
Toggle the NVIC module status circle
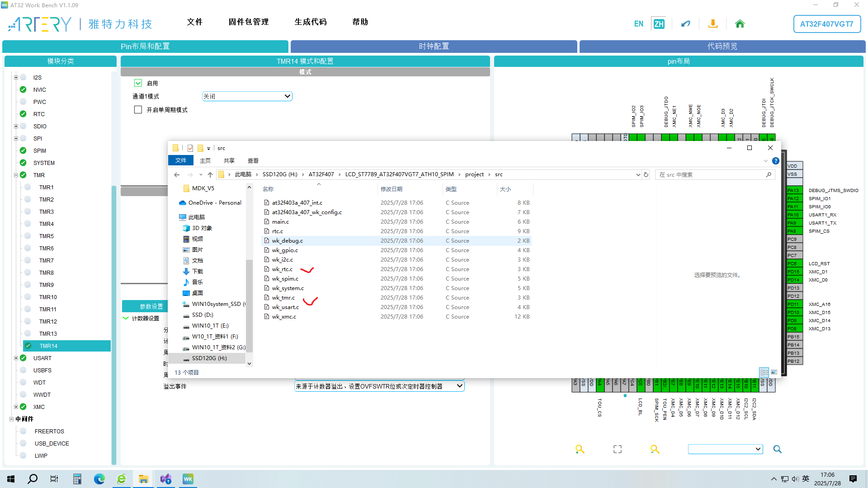[x=23, y=89]
